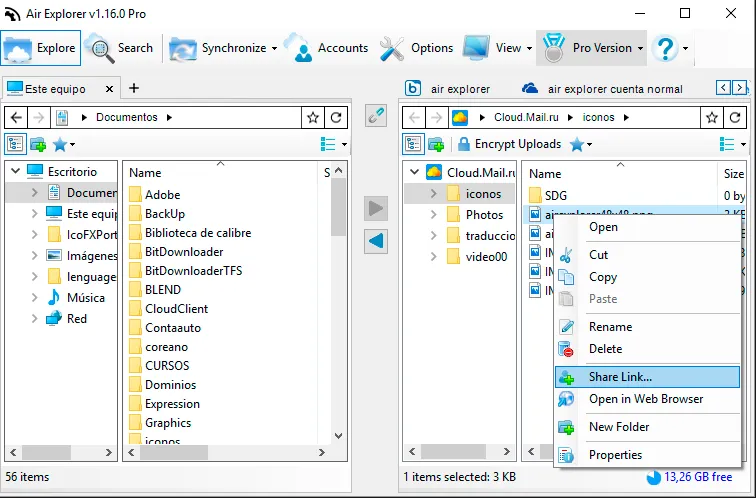Refresh the right cloud pane

coord(735,117)
